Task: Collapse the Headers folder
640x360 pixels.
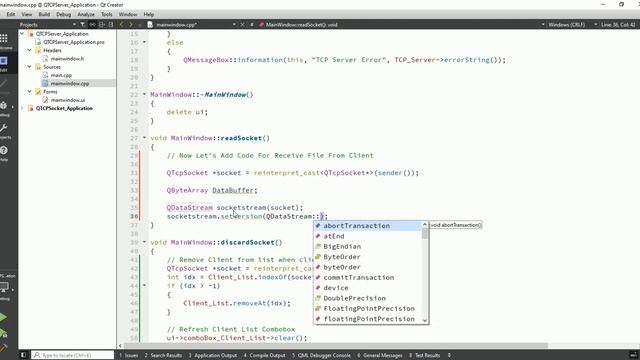Action: (x=30, y=50)
